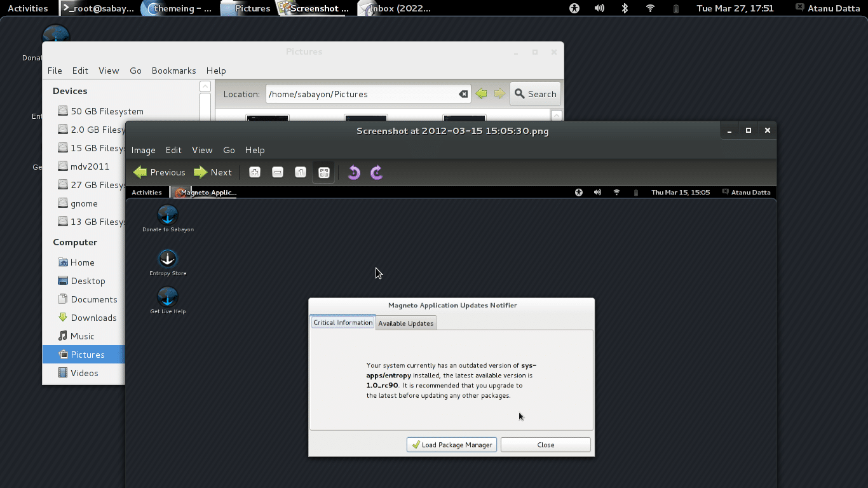Open the Image menu in image viewer

click(x=144, y=150)
